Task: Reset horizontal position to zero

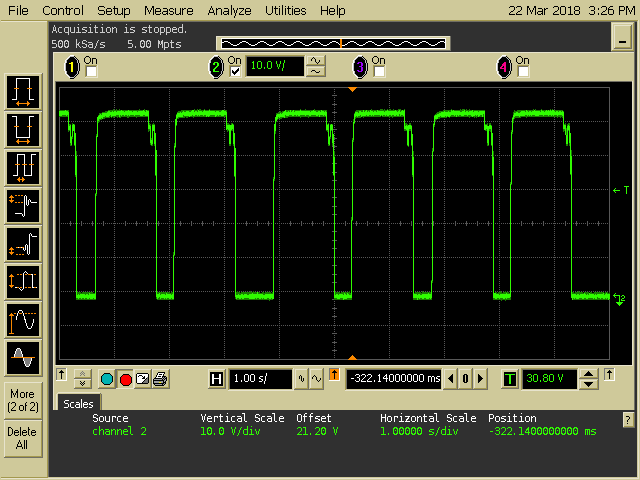Action: point(465,379)
